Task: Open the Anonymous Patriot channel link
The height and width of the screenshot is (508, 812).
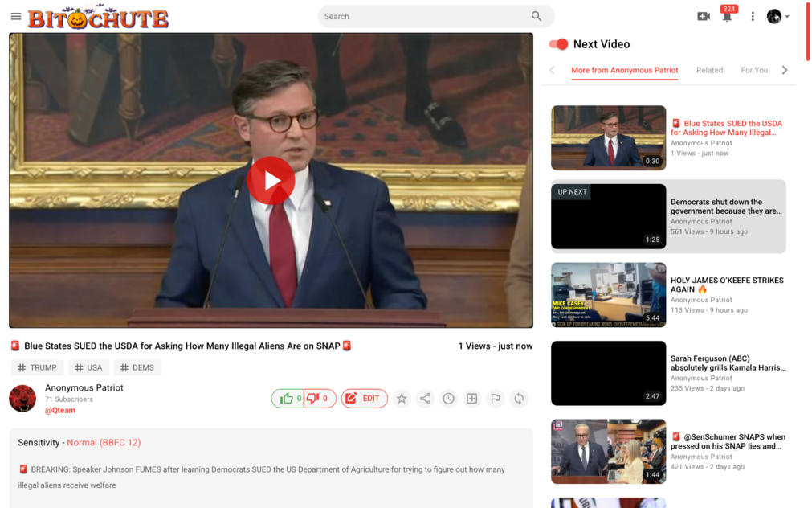Action: click(84, 388)
